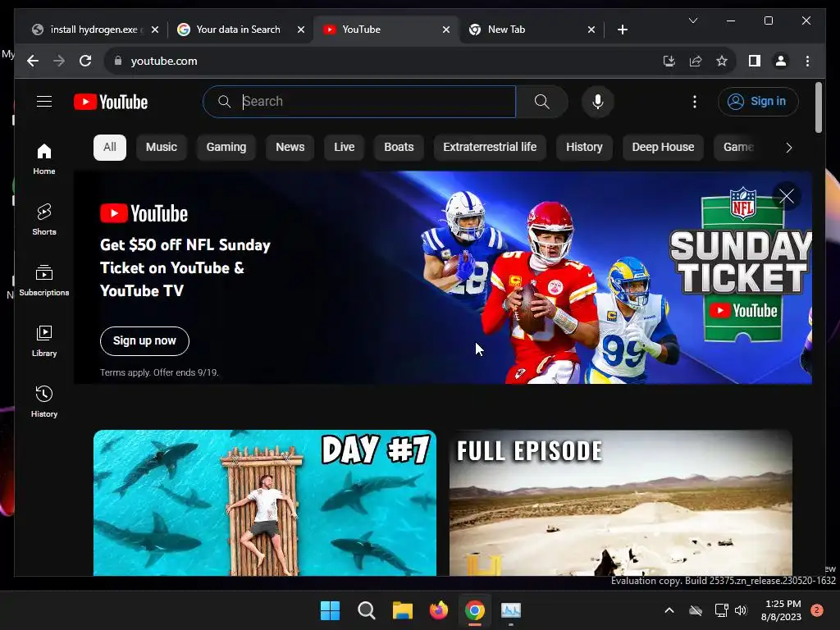Click the cloud sync icon in tray

click(x=696, y=610)
